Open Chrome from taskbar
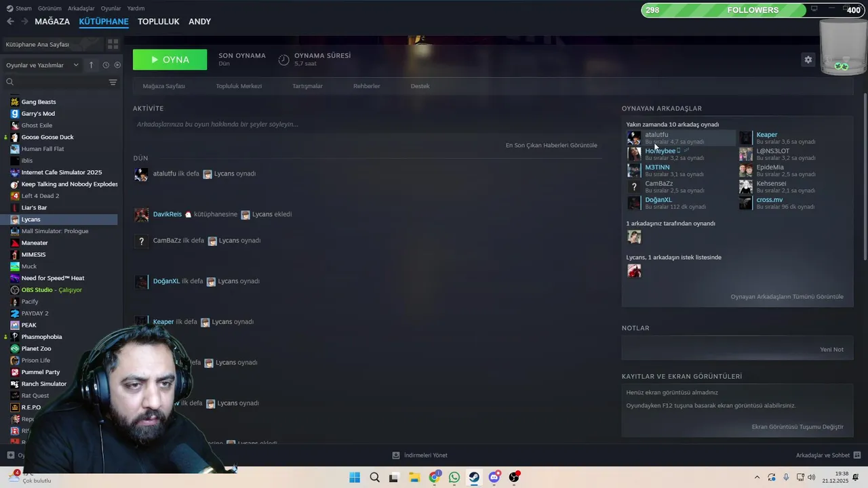The image size is (868, 488). [435, 477]
